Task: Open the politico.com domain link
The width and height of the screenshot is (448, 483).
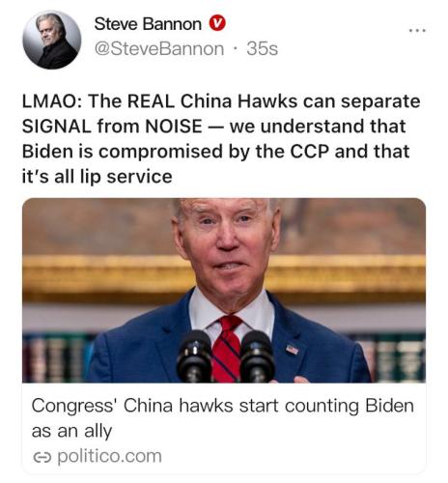Action: 109,456
